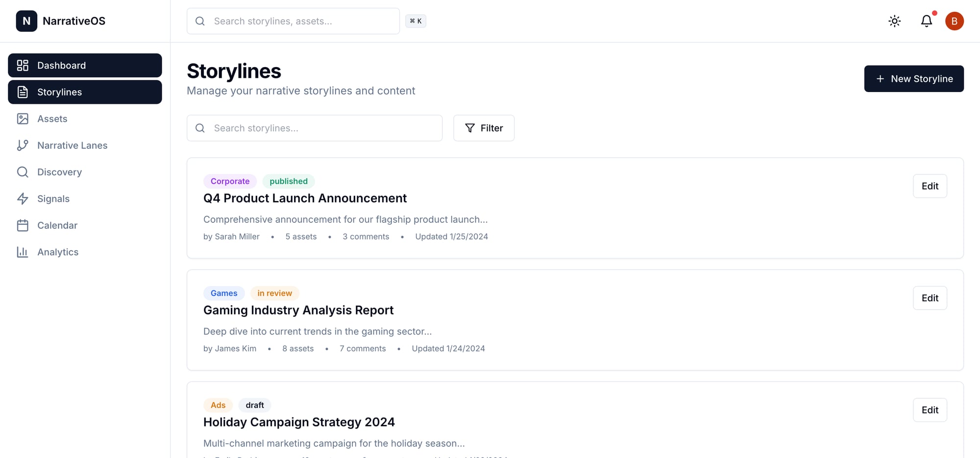Click author by Sarah Miller
The height and width of the screenshot is (458, 980).
coord(231,237)
